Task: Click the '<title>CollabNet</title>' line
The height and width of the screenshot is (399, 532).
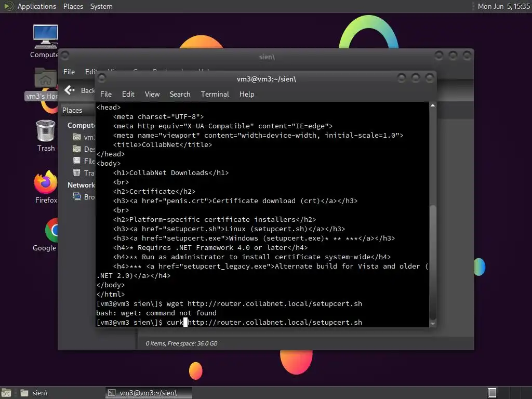Action: click(x=163, y=144)
